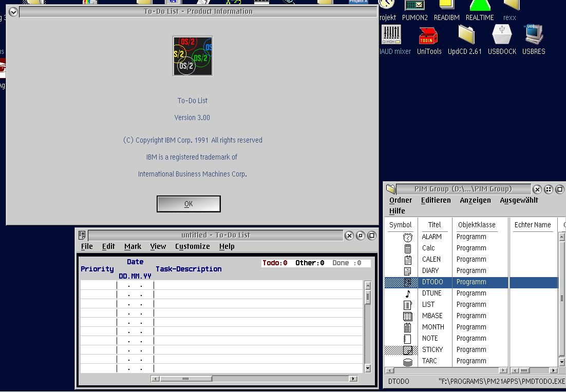Viewport: 566px width, 392px height.
Task: Click the first empty Task-Description row
Action: coord(258,285)
